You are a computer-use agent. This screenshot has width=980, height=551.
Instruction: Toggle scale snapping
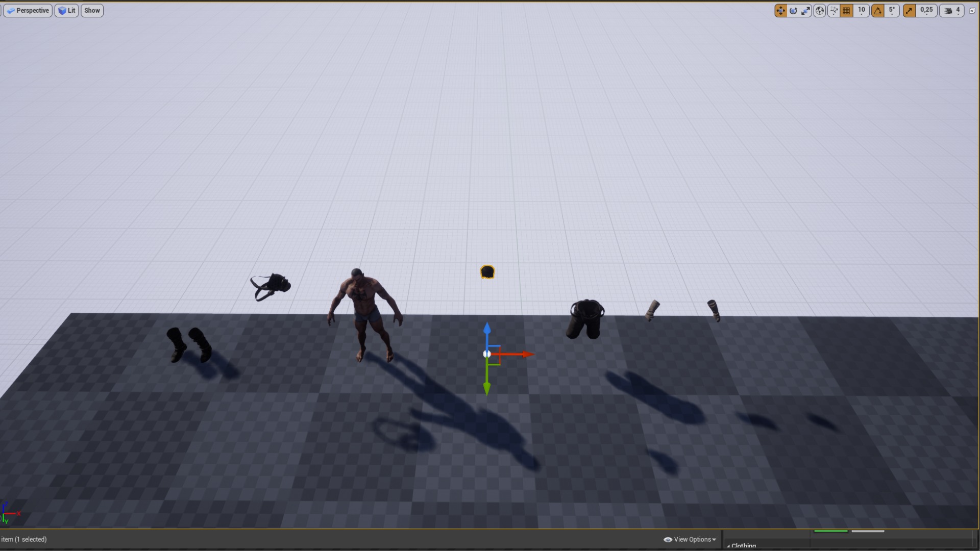point(909,11)
